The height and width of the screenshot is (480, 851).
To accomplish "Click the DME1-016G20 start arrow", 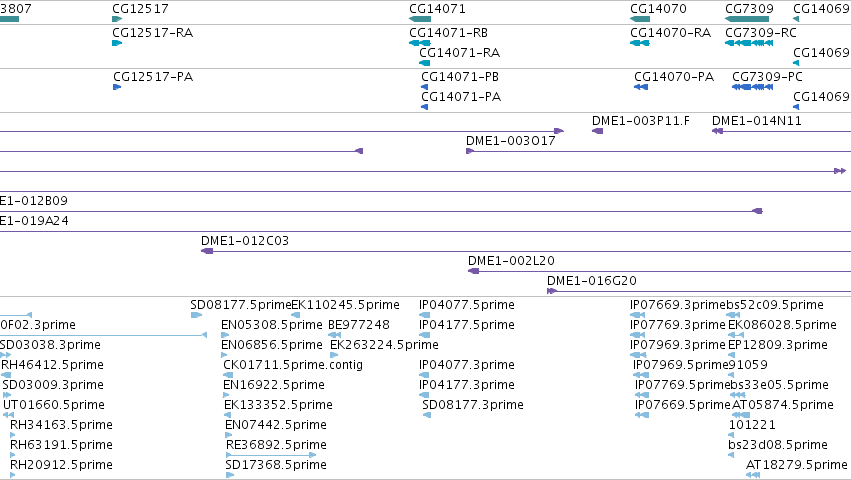I will pyautogui.click(x=552, y=291).
